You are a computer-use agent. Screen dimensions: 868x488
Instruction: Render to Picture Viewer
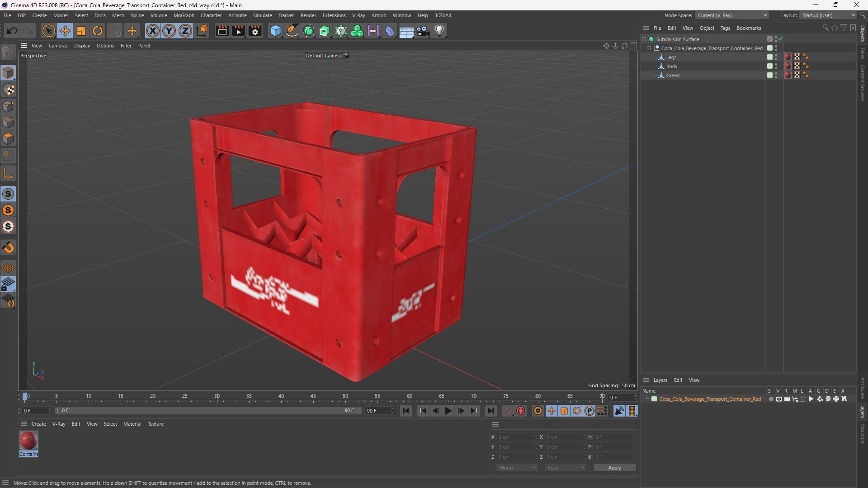(238, 31)
